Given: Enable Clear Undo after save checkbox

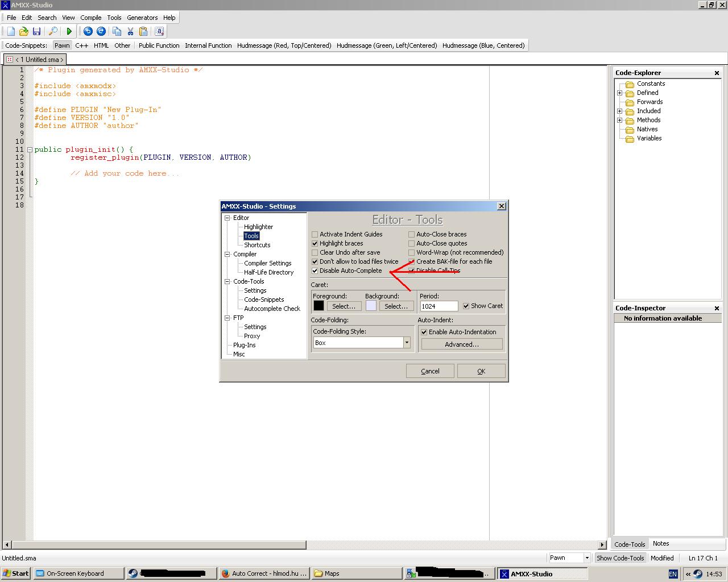Looking at the screenshot, I should [x=315, y=252].
